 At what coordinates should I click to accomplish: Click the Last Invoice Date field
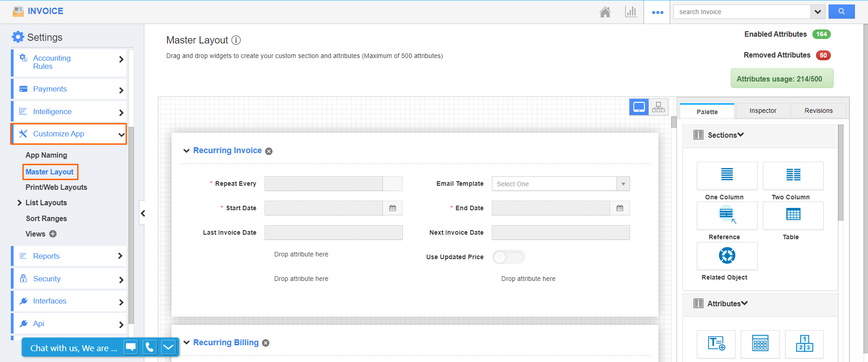pos(333,233)
